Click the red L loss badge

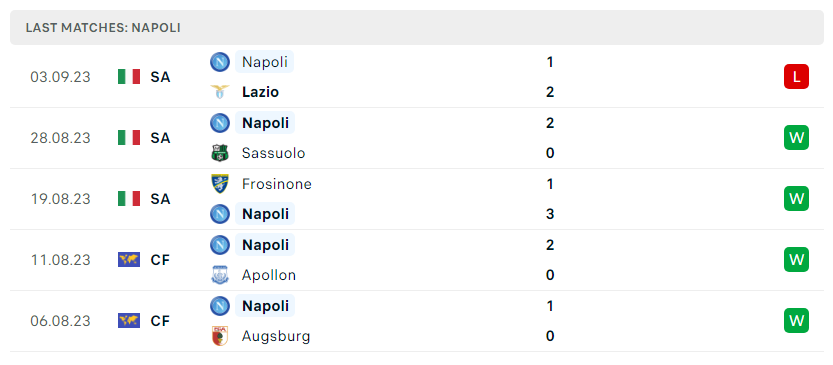pyautogui.click(x=796, y=77)
